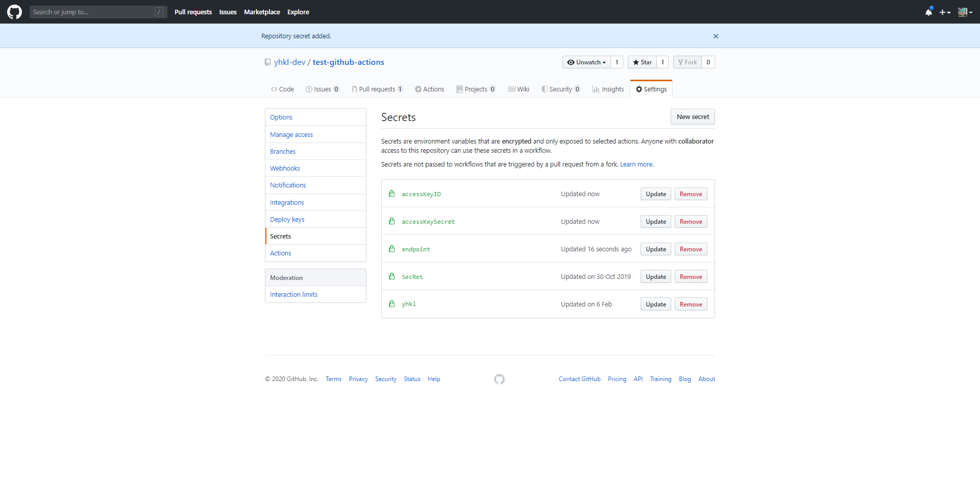
Task: Click the slash shortcut icon in search
Action: pos(159,12)
